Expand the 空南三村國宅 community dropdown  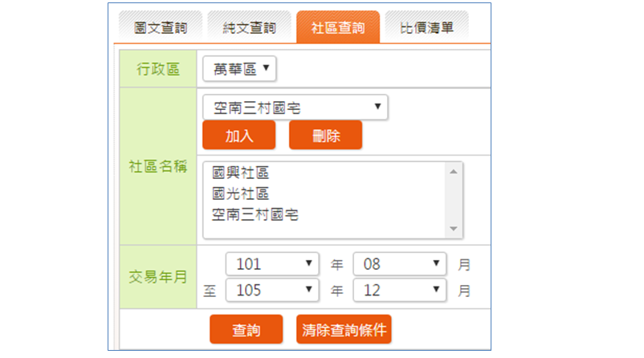[x=295, y=108]
